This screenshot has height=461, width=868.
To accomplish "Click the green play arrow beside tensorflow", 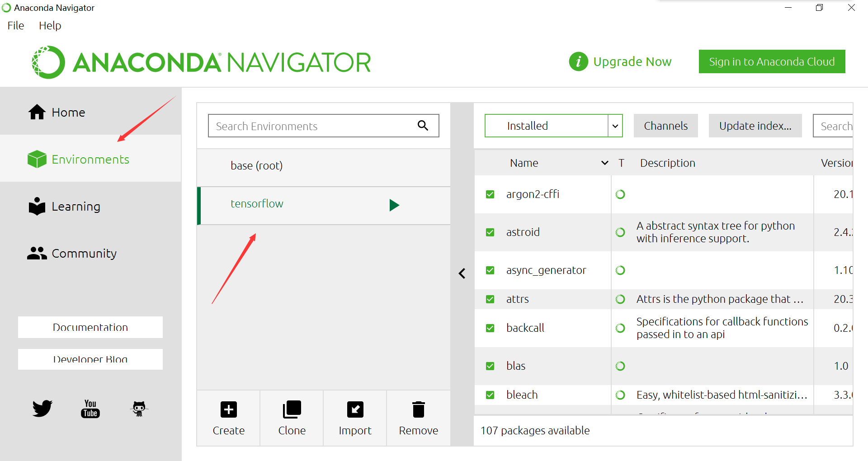I will pyautogui.click(x=394, y=205).
